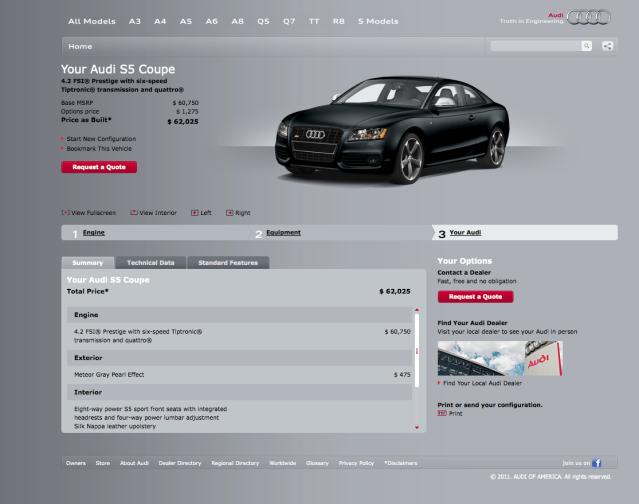Open Privacy Policy footer link
Screen dimensions: 639x504
tap(356, 463)
